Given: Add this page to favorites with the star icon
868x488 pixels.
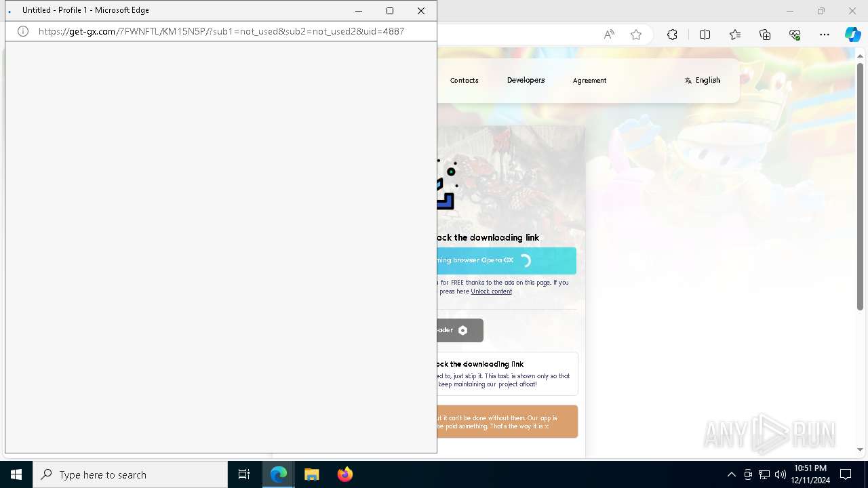Looking at the screenshot, I should click(x=636, y=35).
